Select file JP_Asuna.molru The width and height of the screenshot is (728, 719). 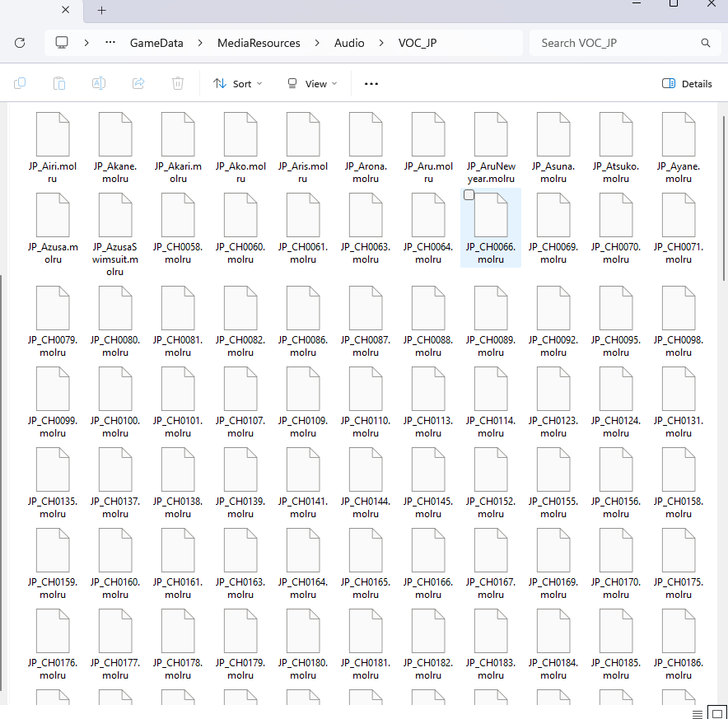point(553,147)
